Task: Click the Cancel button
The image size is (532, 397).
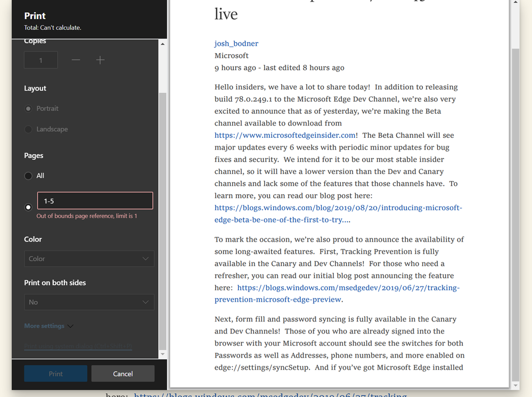Action: [x=123, y=374]
